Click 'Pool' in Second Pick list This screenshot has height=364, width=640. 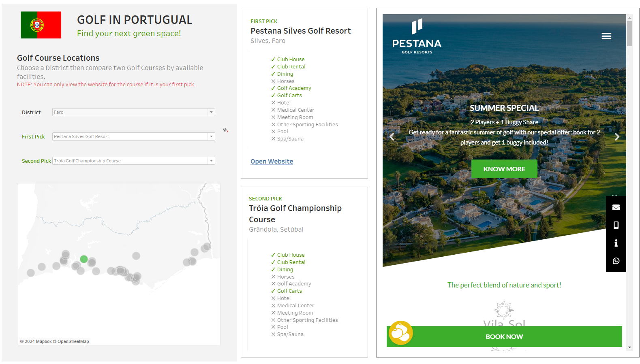[283, 327]
